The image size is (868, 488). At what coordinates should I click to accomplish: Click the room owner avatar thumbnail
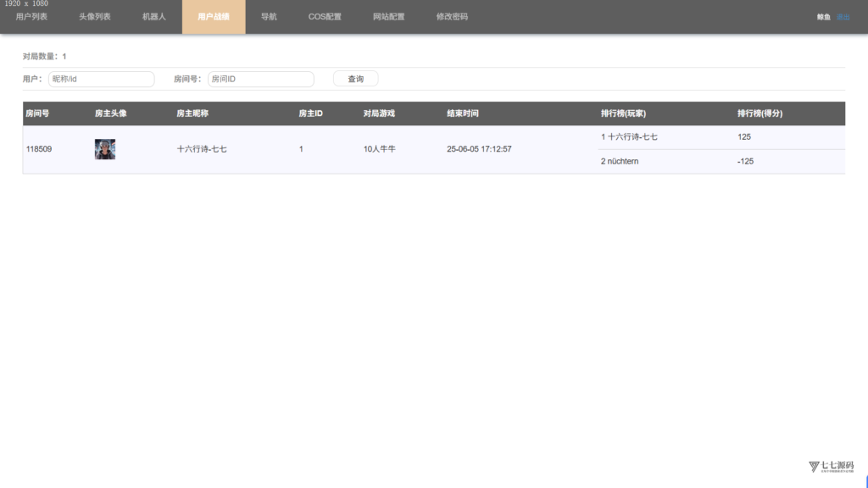105,149
